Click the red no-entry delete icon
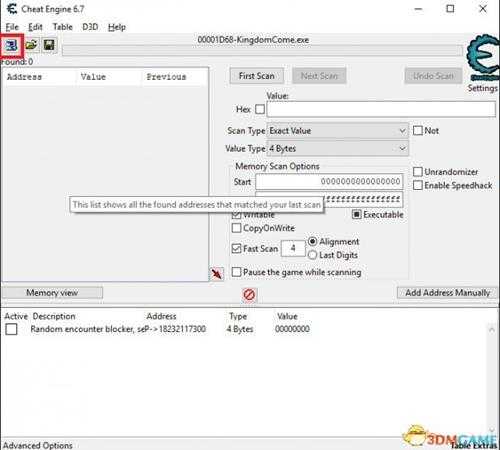Image resolution: width=500 pixels, height=450 pixels. [249, 295]
